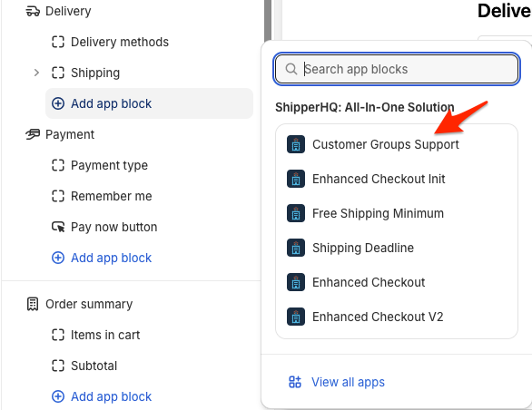Click the Payment hand-card icon
532x410 pixels.
33,134
